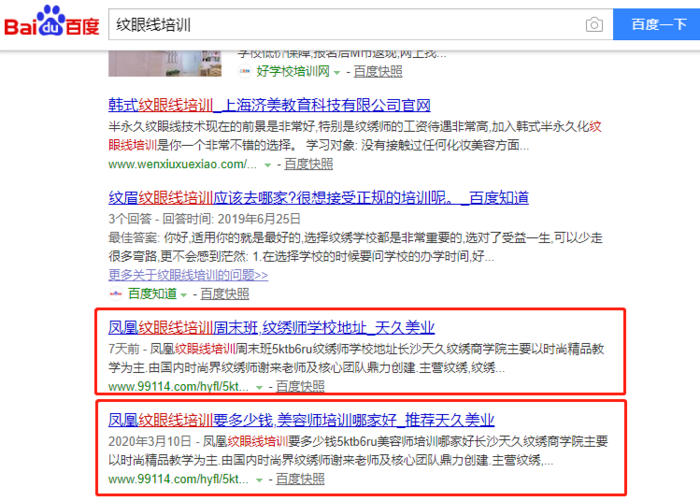Open 凤凰纹眼线培训要多少钱 result title
This screenshot has width=700, height=501.
(301, 420)
